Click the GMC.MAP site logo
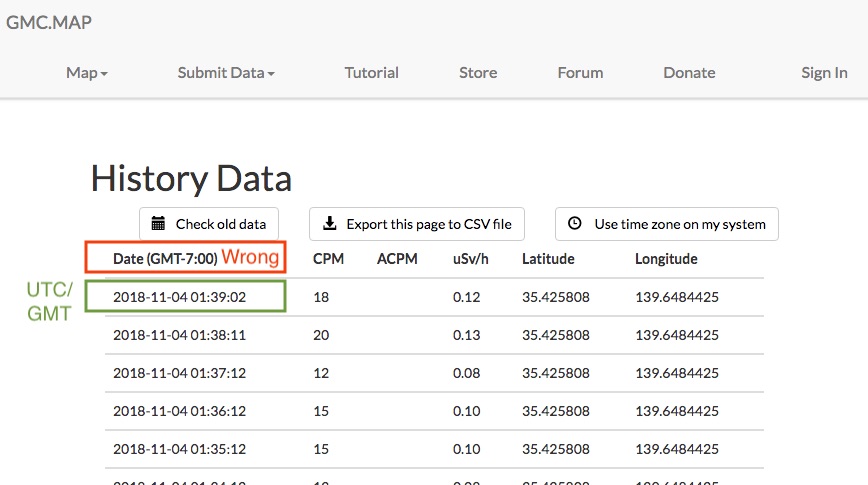Viewport: 868px width, 485px height. click(x=49, y=22)
